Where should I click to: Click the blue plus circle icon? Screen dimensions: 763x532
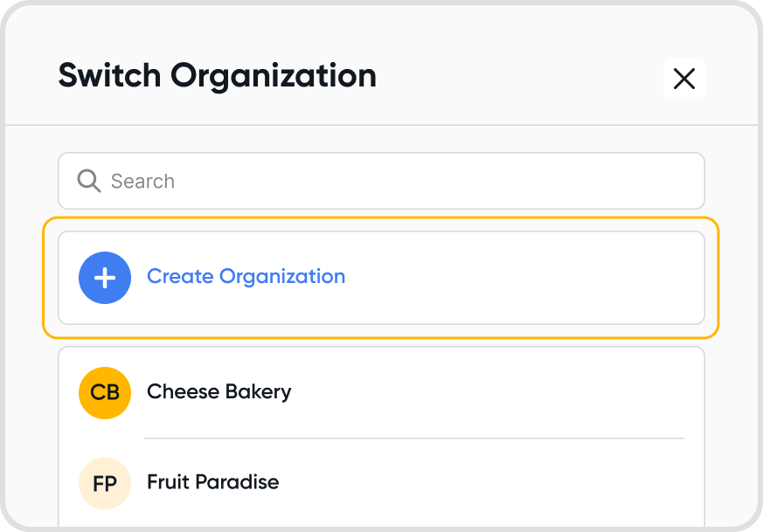[105, 278]
